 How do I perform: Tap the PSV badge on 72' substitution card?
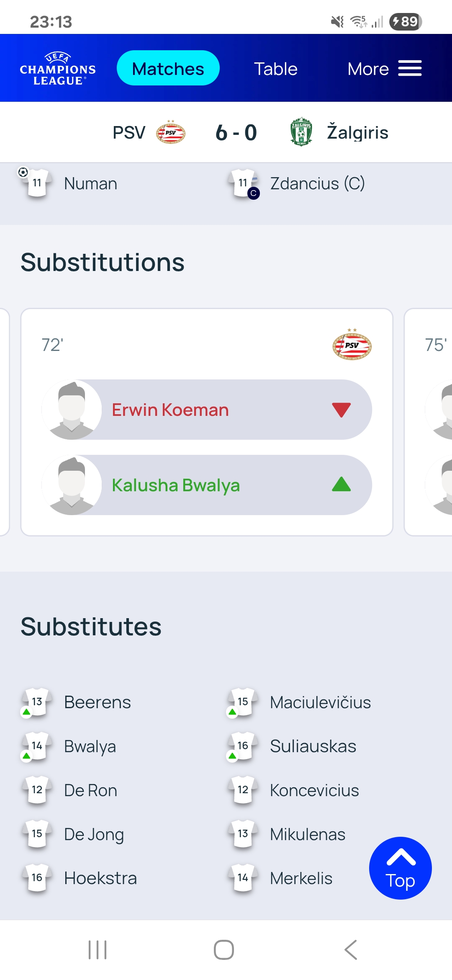352,345
